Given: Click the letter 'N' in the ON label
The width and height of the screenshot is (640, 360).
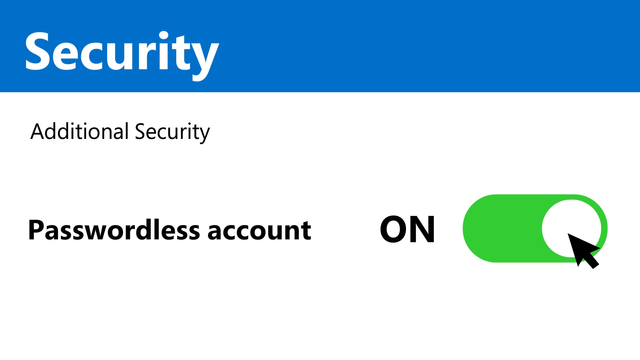Looking at the screenshot, I should click(422, 229).
